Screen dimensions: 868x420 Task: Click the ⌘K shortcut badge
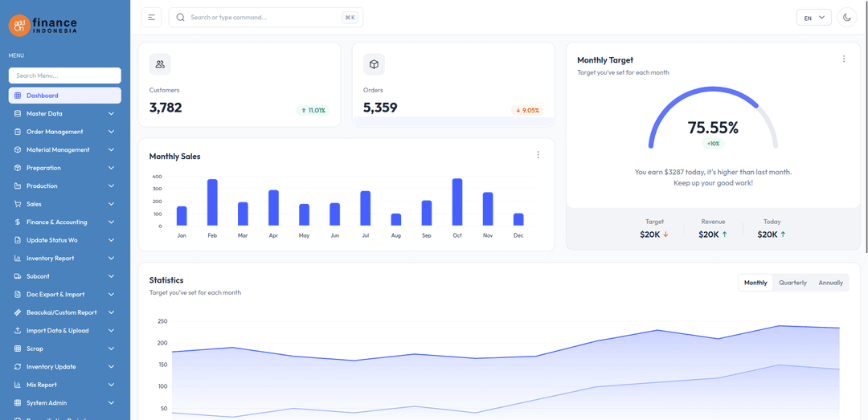point(350,18)
